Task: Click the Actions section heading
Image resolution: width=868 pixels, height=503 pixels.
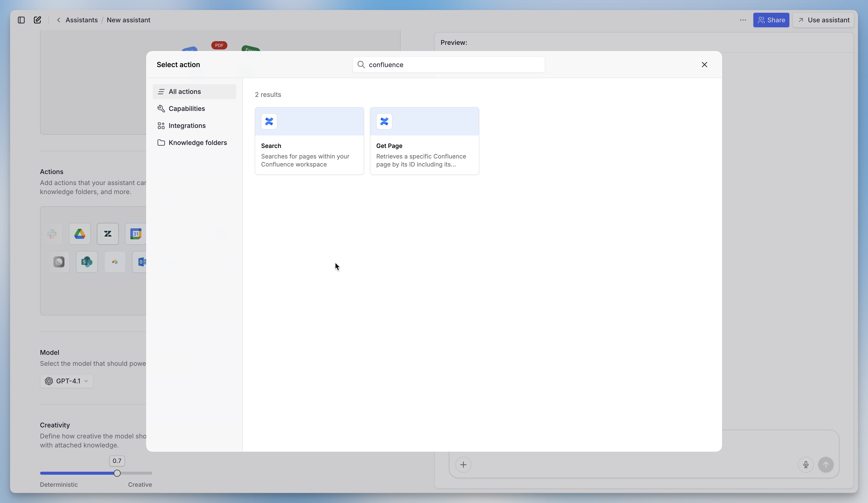Action: [52, 172]
